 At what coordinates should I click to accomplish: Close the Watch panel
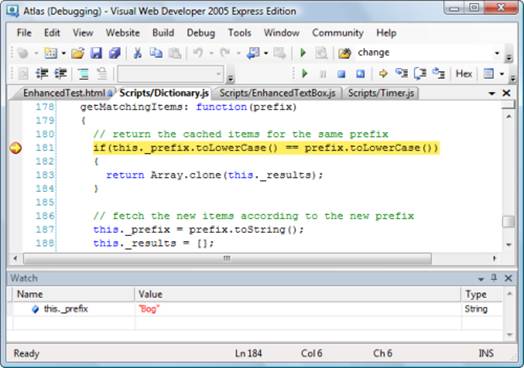(x=508, y=278)
